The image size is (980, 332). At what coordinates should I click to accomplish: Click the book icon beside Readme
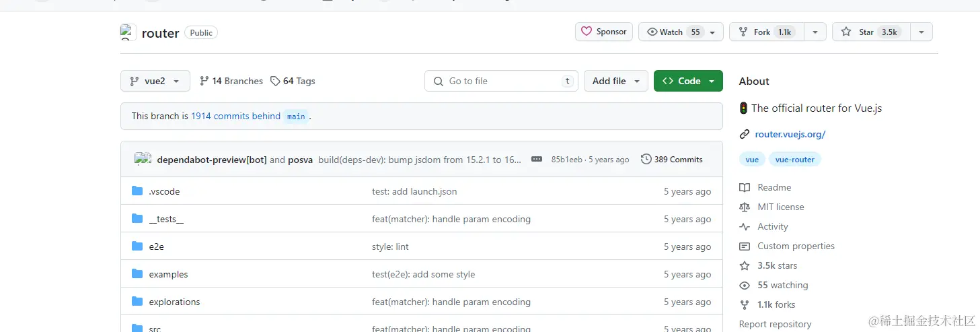(x=745, y=187)
